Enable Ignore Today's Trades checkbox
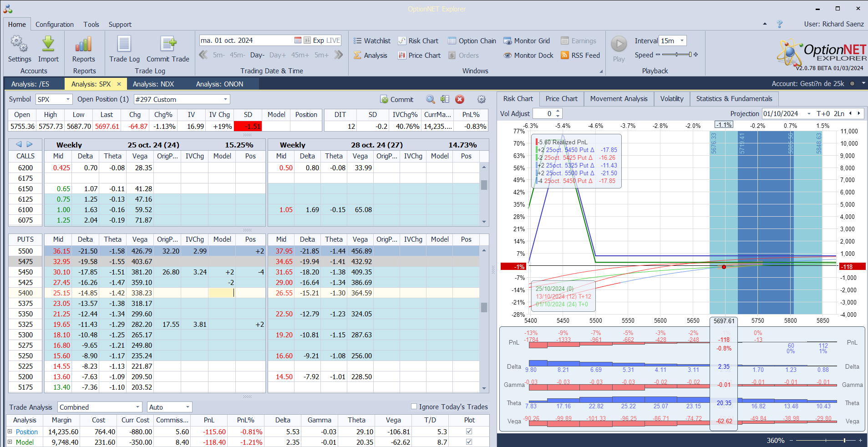Screen dimensions: 868x447 click(x=414, y=406)
